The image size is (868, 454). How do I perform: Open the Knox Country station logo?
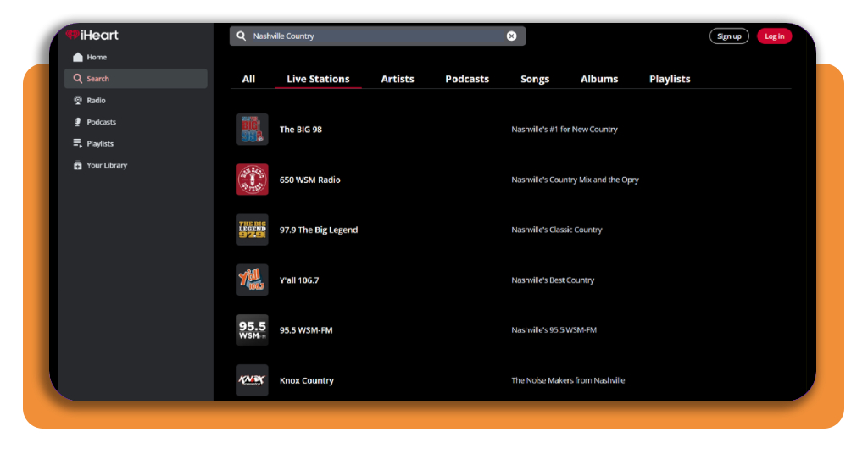tap(253, 380)
